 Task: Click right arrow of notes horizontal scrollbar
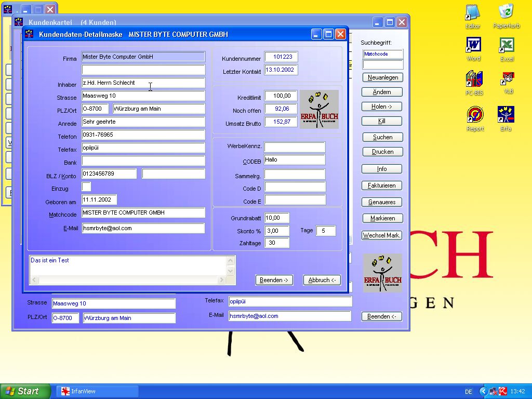click(x=221, y=280)
